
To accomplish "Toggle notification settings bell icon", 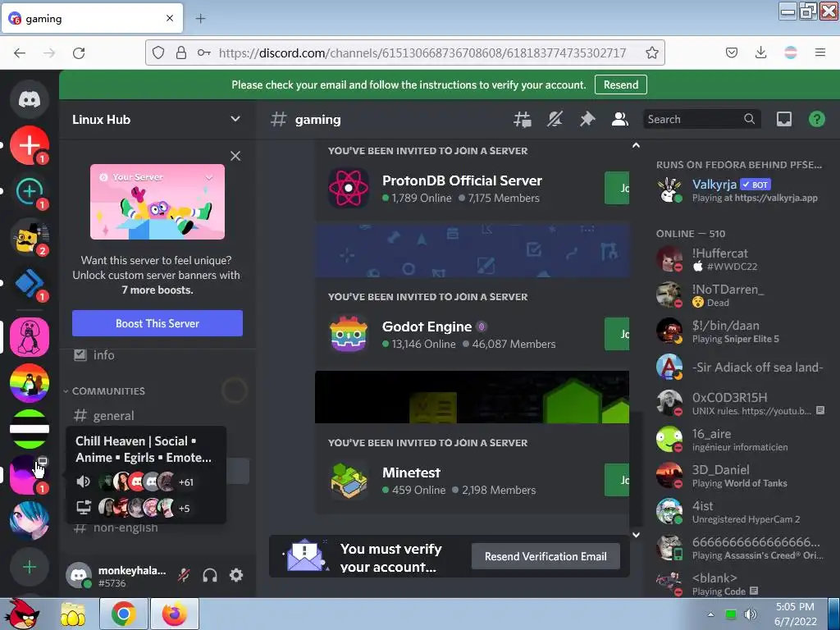I will point(555,119).
